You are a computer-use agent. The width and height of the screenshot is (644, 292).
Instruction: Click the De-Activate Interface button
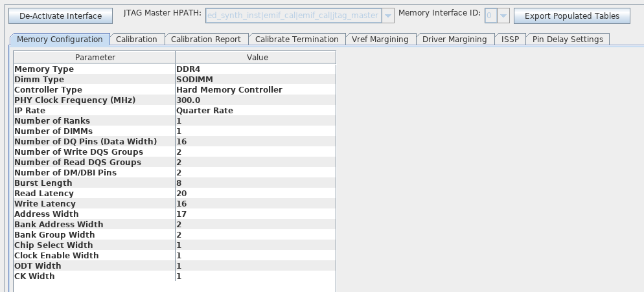pyautogui.click(x=60, y=16)
